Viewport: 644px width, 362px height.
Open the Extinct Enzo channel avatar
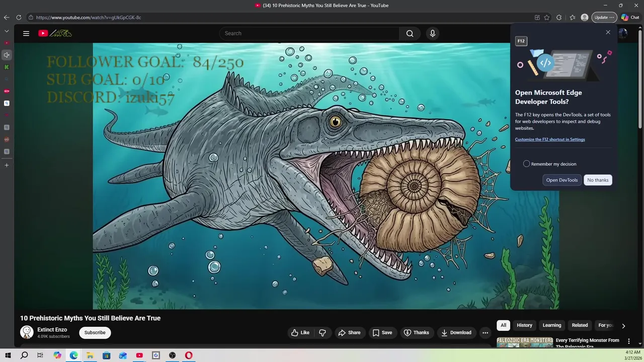pyautogui.click(x=27, y=332)
